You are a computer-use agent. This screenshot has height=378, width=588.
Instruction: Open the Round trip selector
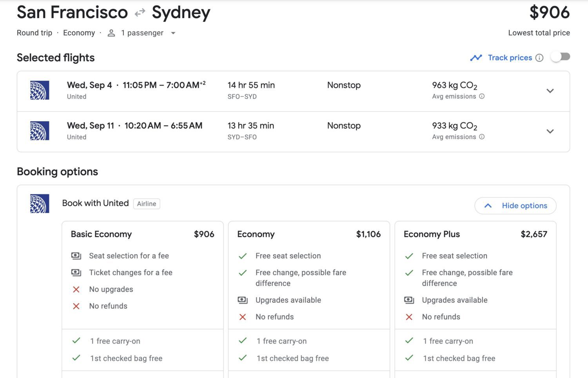[34, 33]
